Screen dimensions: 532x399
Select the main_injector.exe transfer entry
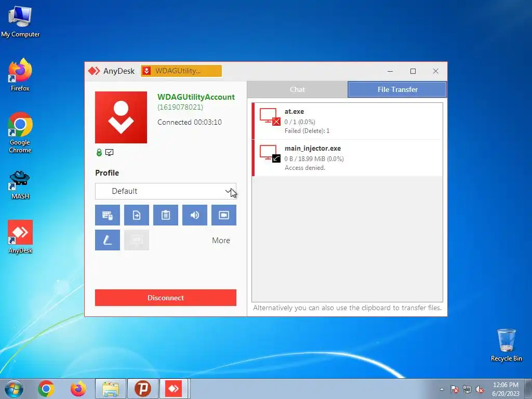[x=348, y=158]
